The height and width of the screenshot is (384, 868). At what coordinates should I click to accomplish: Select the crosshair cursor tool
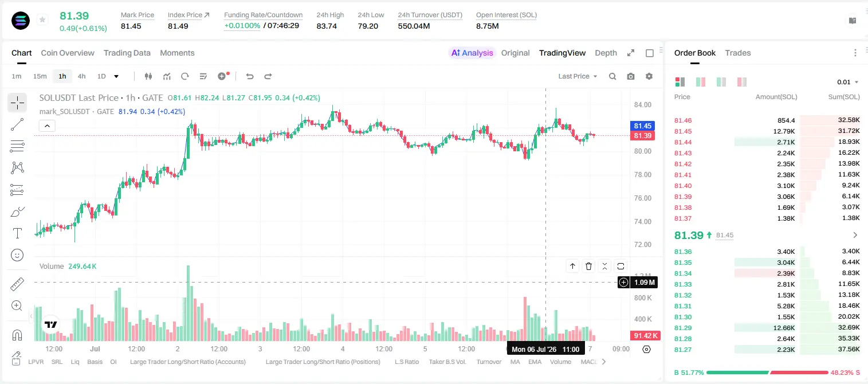[17, 103]
